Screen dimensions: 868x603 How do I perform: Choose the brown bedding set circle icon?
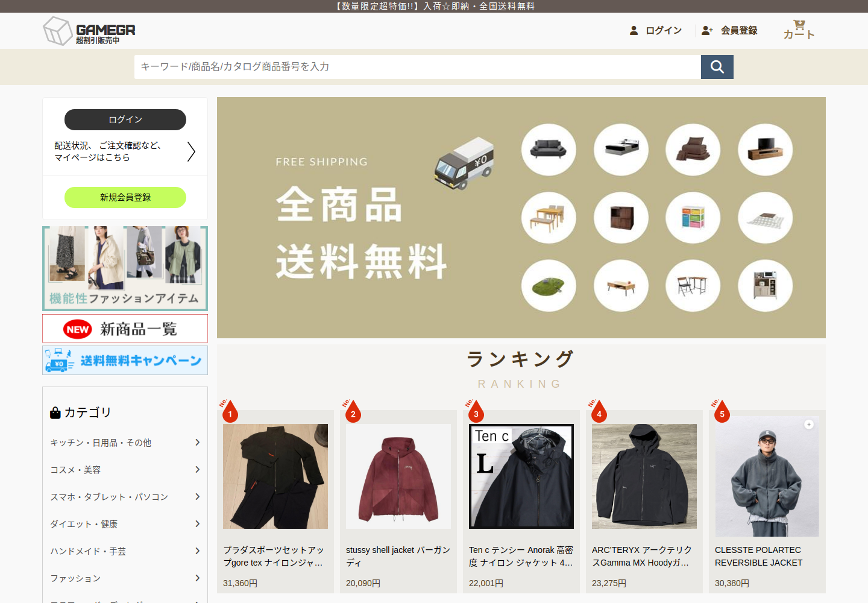click(693, 150)
